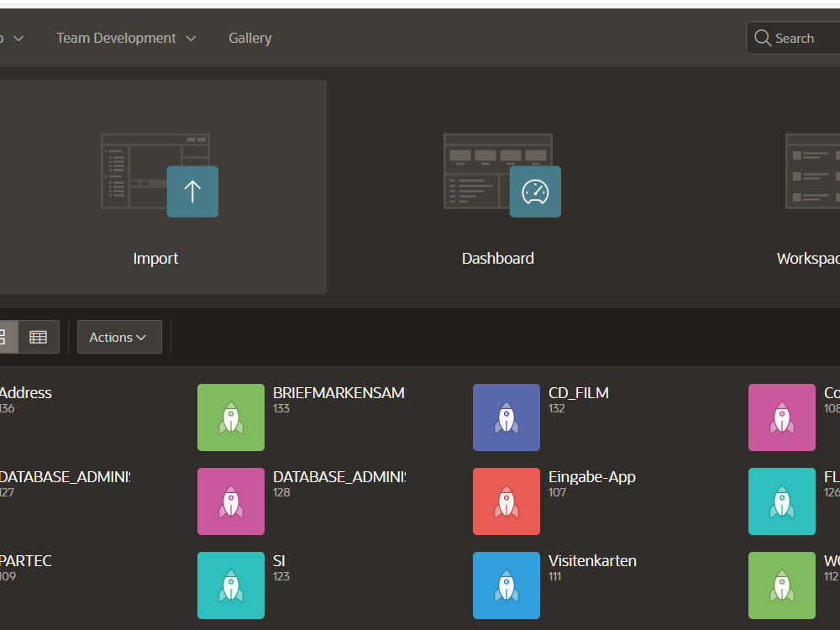Click the teal rocket icon for app 126
The height and width of the screenshot is (630, 840).
781,501
